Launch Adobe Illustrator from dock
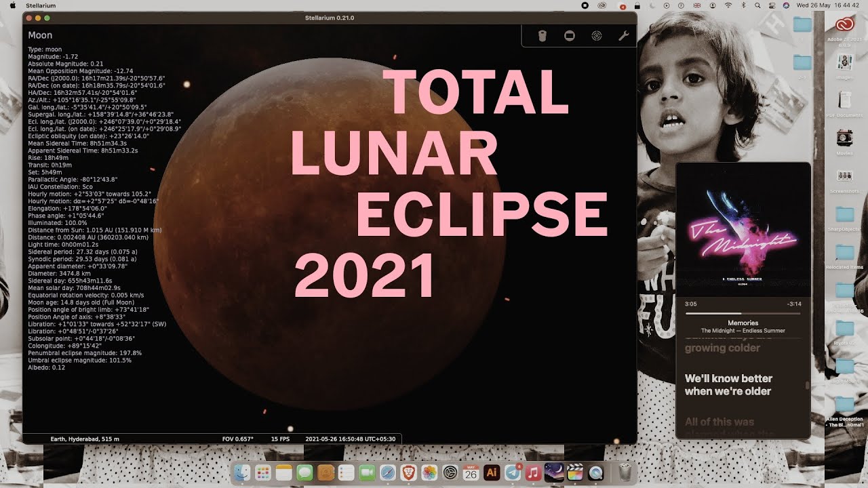 (492, 472)
